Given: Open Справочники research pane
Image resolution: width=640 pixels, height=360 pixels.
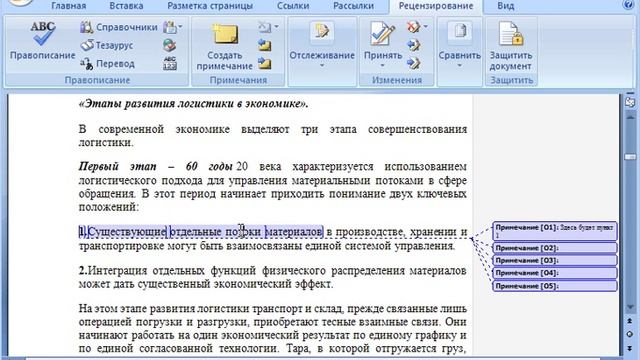Looking at the screenshot, I should 119,27.
